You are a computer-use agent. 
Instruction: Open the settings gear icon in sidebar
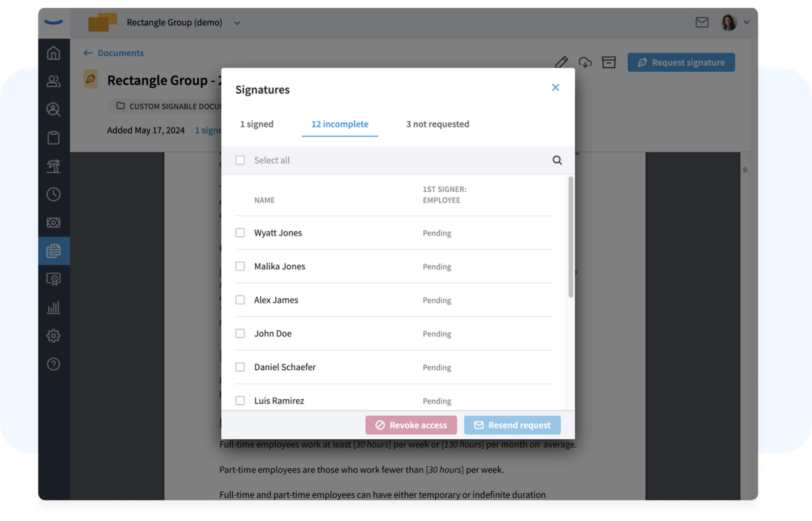(x=53, y=336)
